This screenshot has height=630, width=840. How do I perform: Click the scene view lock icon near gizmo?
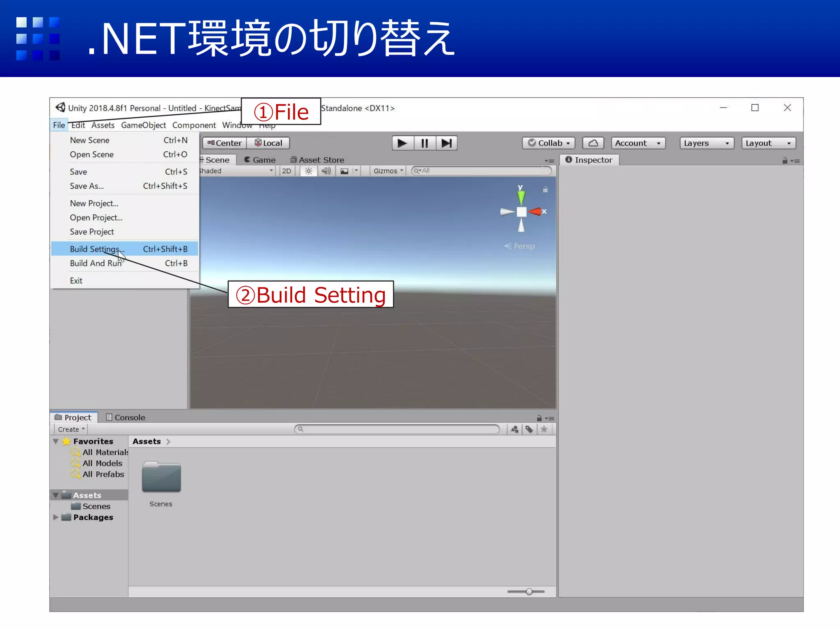click(x=545, y=189)
